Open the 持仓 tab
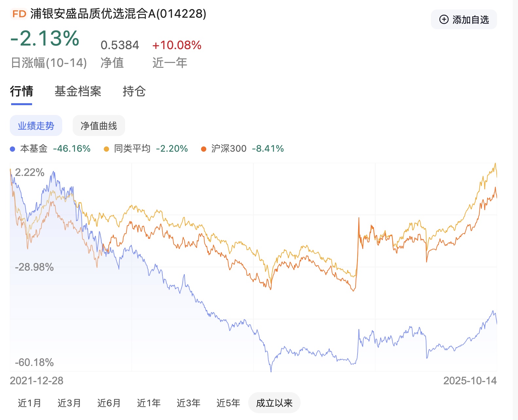This screenshot has height=420, width=518. tap(134, 91)
